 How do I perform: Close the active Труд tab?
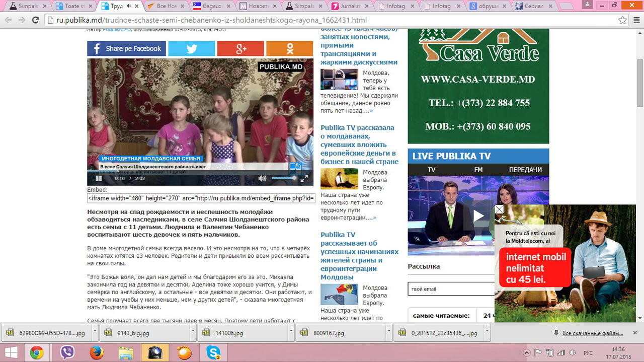tap(136, 6)
